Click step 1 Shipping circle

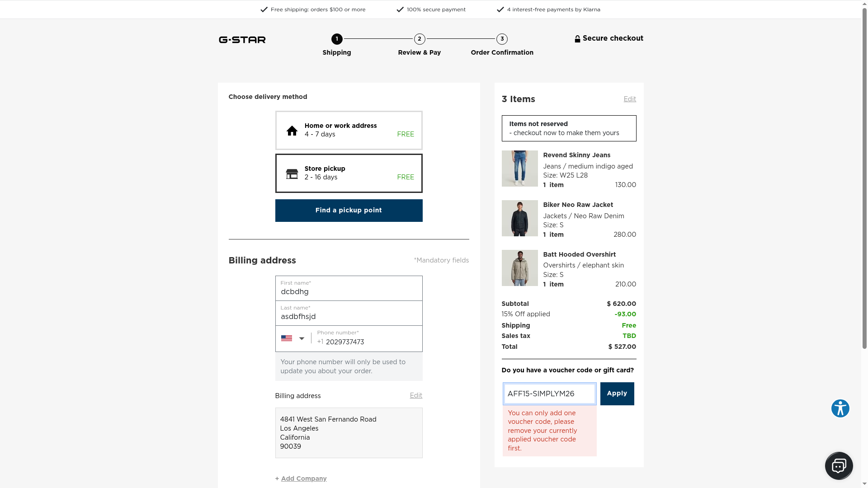(x=337, y=39)
